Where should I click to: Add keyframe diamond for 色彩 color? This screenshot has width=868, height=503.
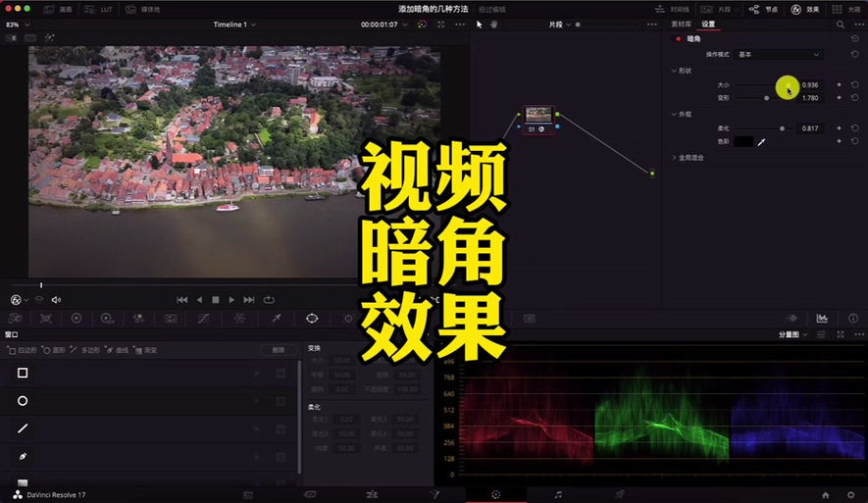[840, 141]
